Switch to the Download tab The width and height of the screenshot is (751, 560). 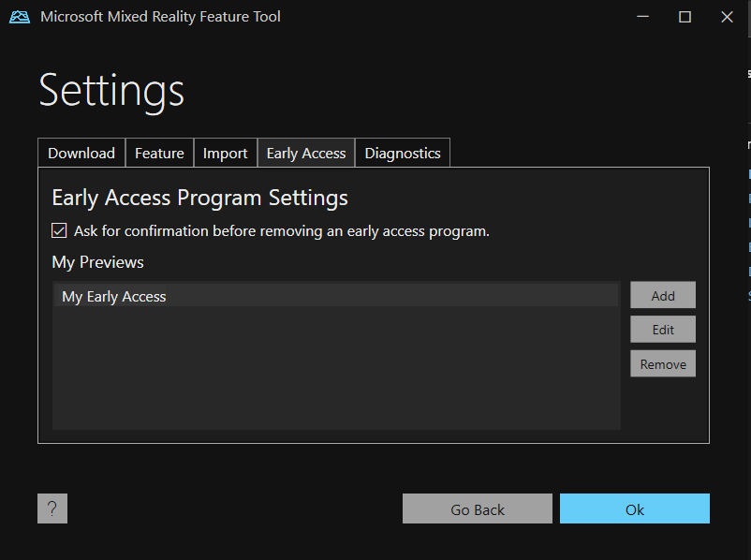(81, 152)
